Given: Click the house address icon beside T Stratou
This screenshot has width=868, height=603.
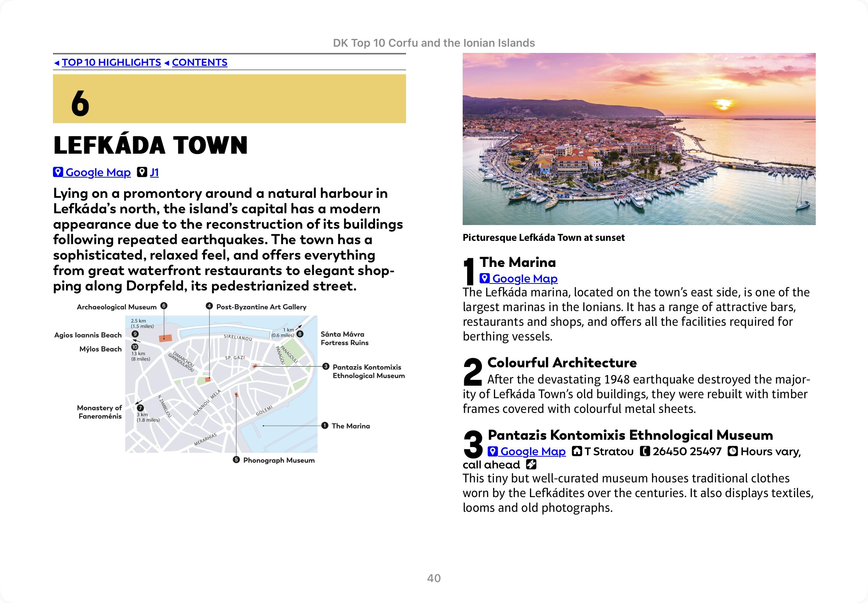Looking at the screenshot, I should (577, 451).
